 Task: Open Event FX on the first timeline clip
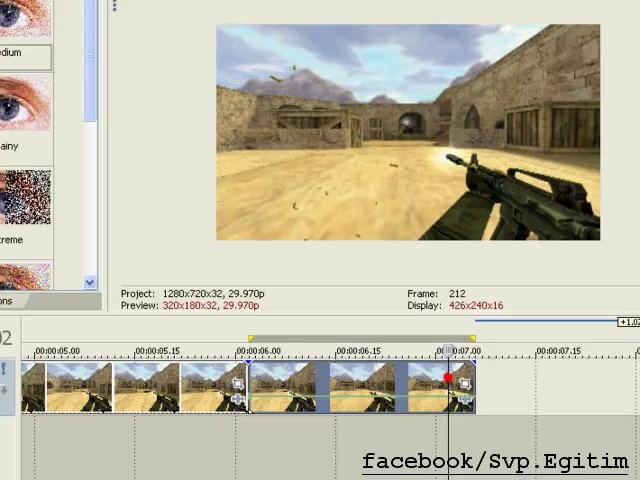[x=238, y=399]
